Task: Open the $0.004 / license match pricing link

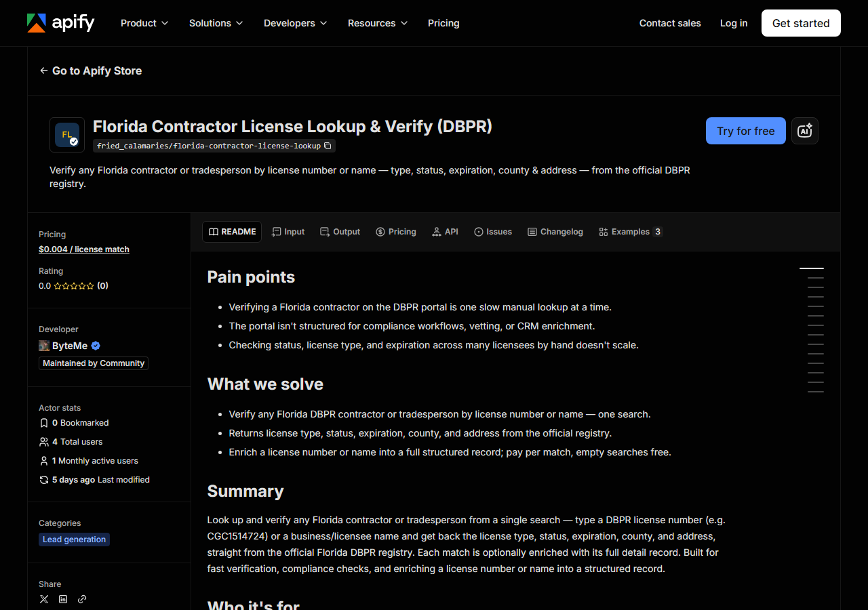Action: pos(84,249)
